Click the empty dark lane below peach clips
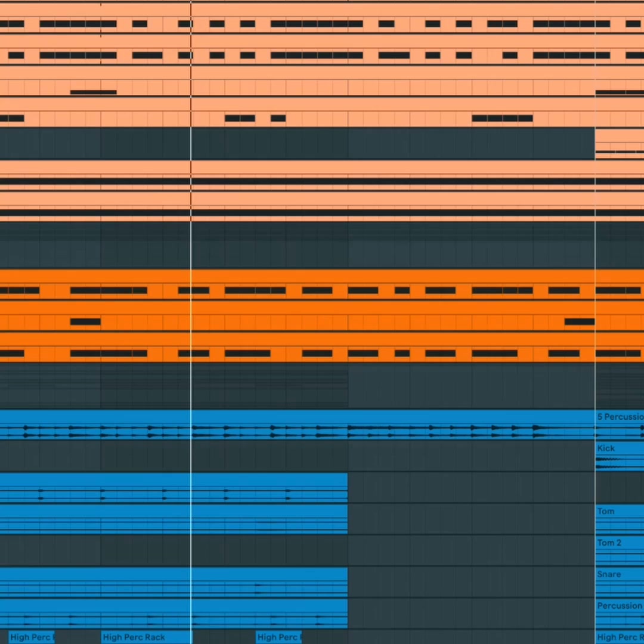Image resolution: width=644 pixels, height=644 pixels. tap(322, 245)
